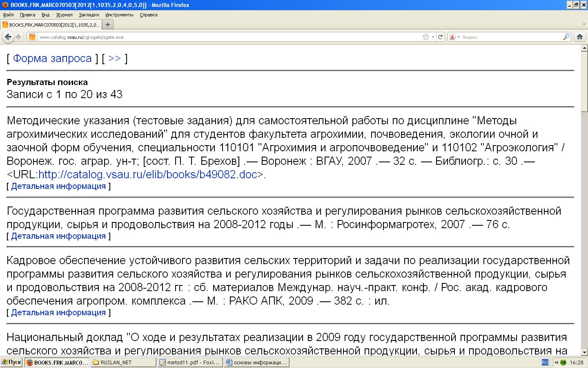Viewport: 588px width, 368px height.
Task: Open the Журнал menu
Action: pos(64,15)
